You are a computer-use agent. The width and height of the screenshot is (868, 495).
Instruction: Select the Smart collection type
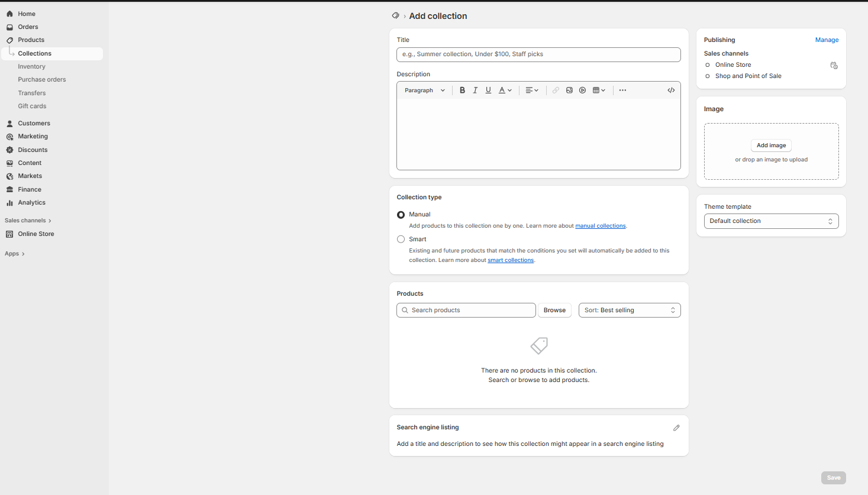pos(401,240)
